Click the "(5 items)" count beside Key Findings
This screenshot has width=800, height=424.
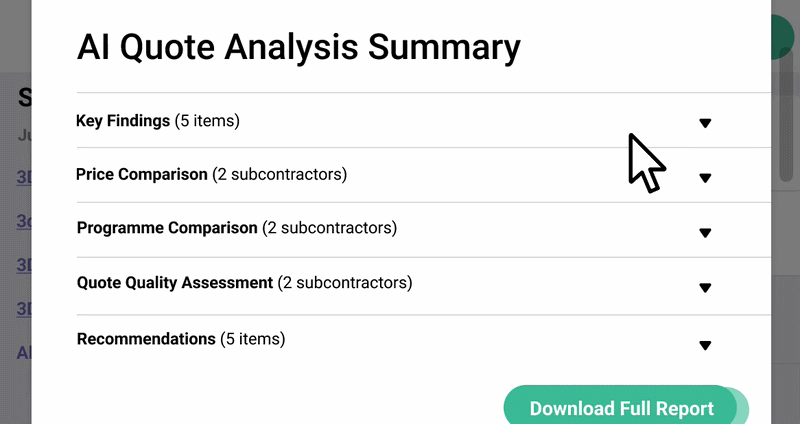[207, 121]
